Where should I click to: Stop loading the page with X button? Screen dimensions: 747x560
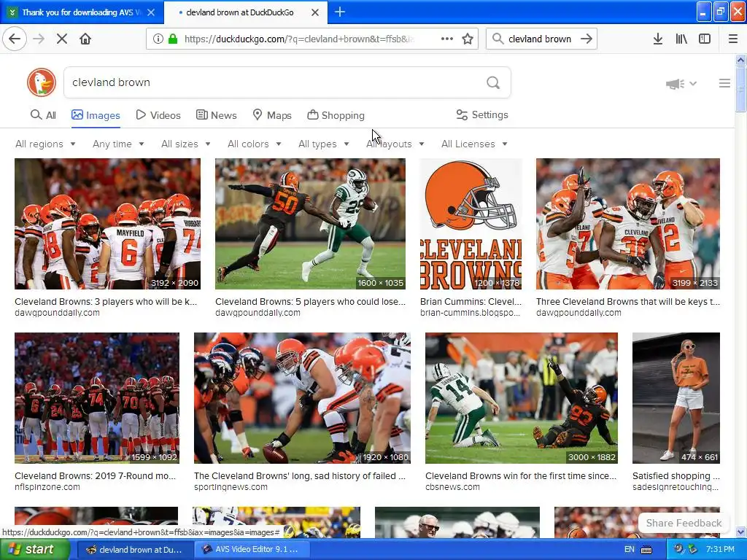[x=61, y=39]
